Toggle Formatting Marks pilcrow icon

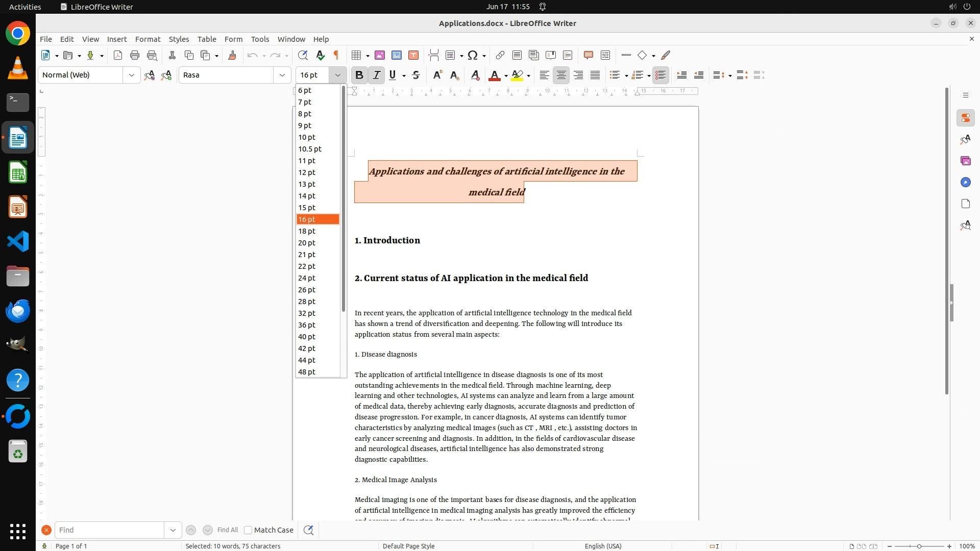(336, 55)
